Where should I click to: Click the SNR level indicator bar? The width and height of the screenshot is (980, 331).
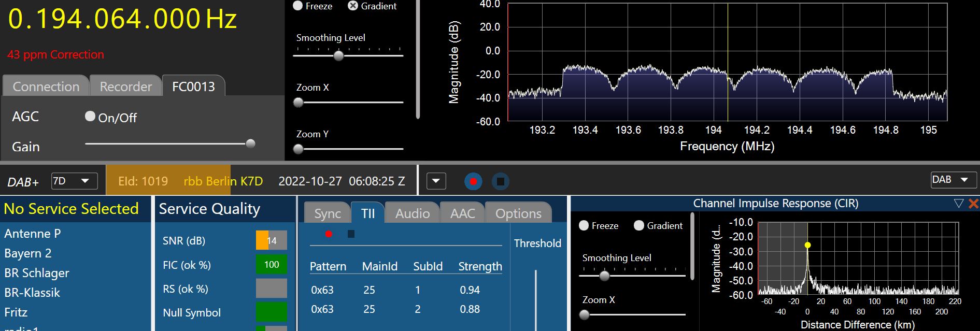(x=271, y=240)
